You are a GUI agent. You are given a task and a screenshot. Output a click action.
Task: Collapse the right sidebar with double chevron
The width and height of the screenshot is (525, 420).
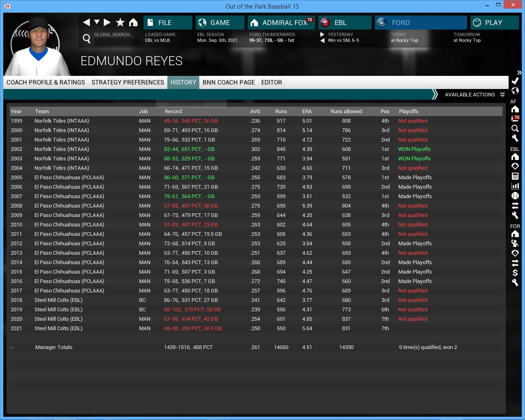coord(519,72)
